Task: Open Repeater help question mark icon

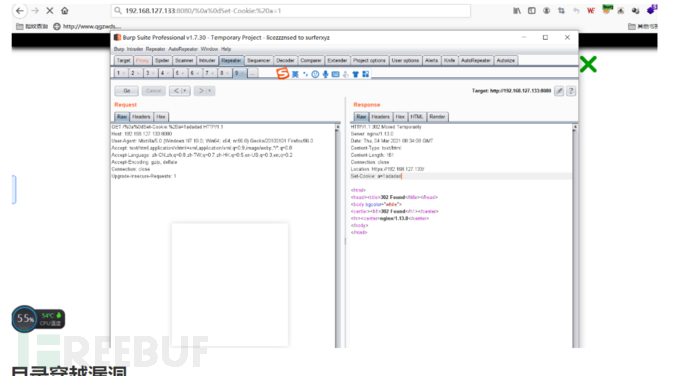Action: point(571,91)
